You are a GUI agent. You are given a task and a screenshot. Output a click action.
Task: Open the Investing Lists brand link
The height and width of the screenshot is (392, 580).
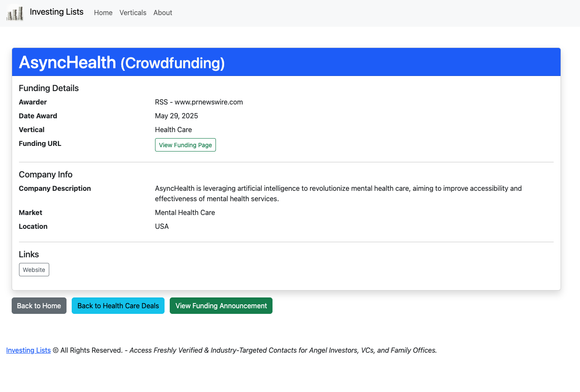(x=57, y=12)
